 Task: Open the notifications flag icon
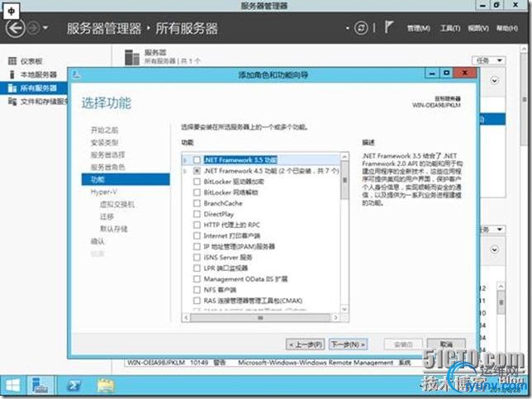(x=388, y=27)
